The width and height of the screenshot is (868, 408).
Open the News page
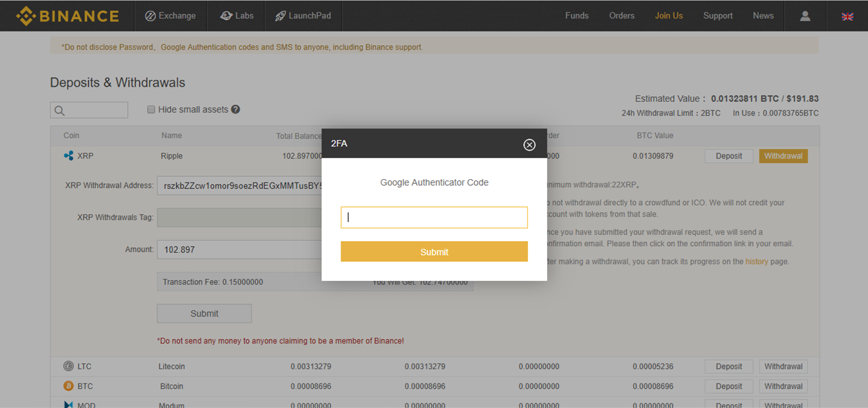click(763, 16)
